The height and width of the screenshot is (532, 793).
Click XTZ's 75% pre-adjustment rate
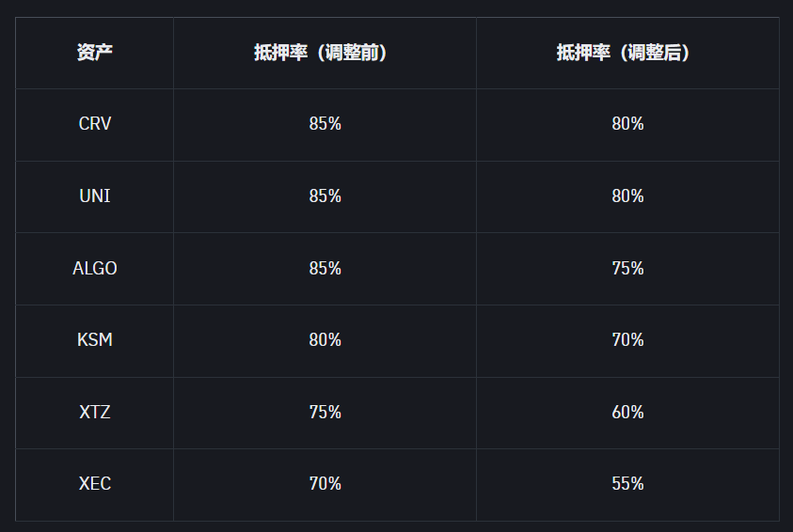click(325, 413)
